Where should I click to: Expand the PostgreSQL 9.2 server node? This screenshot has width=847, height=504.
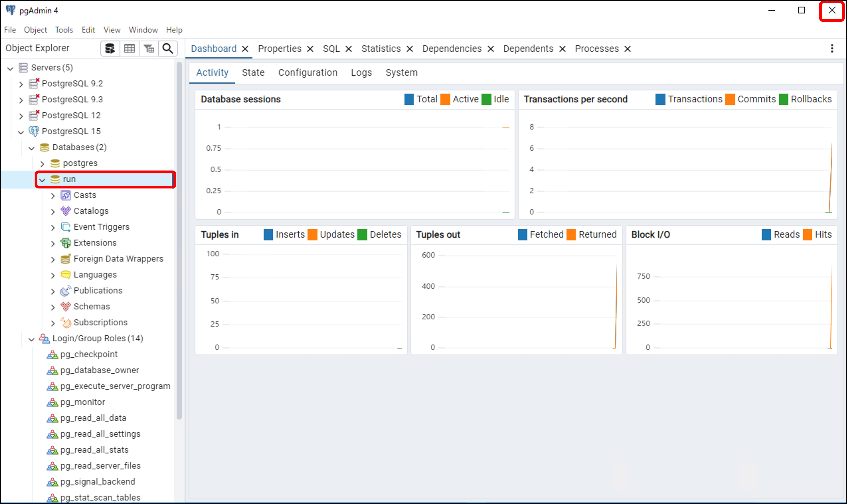click(21, 84)
